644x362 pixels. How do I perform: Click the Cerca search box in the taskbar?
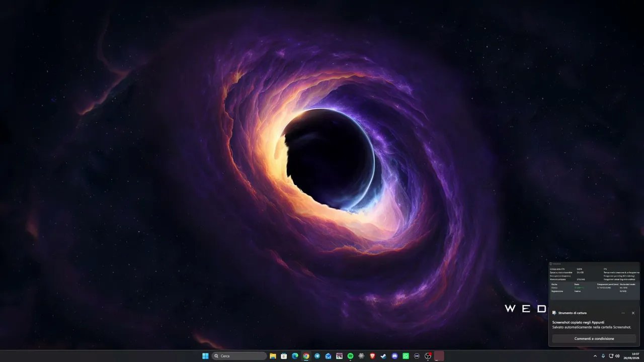pyautogui.click(x=239, y=356)
